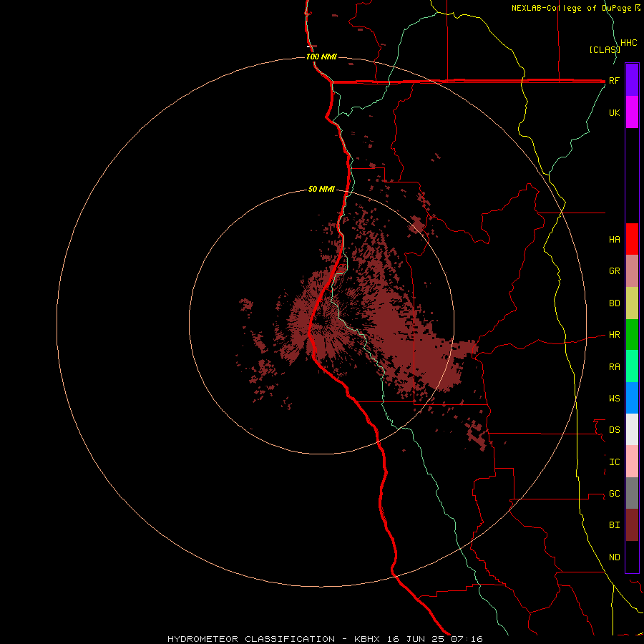Click the 'WS' legend label
The height and width of the screenshot is (644, 644).
pos(614,399)
